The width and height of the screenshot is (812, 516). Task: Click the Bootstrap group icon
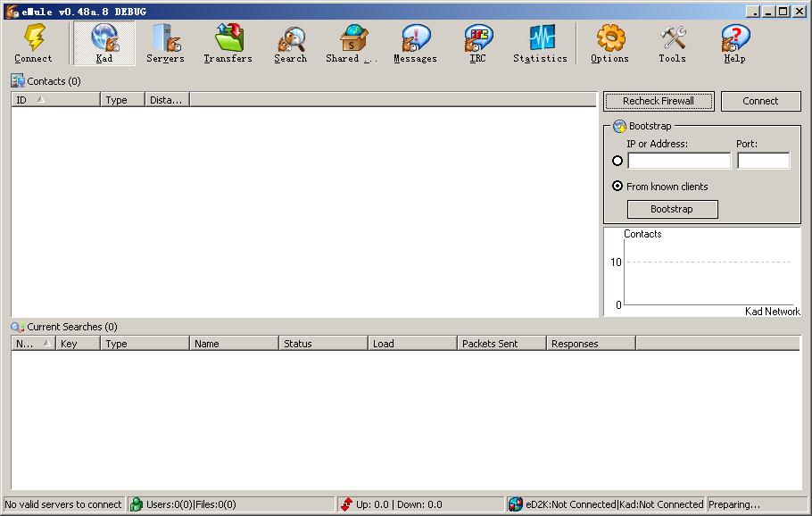click(619, 126)
